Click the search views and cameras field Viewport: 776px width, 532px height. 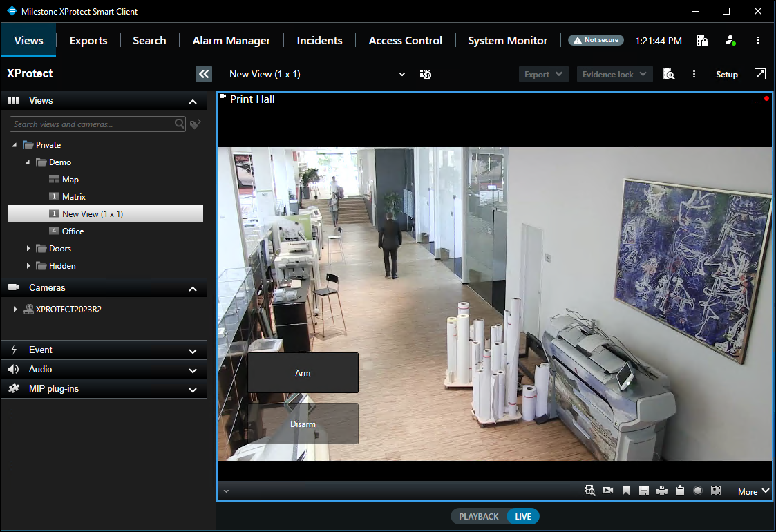tap(91, 124)
